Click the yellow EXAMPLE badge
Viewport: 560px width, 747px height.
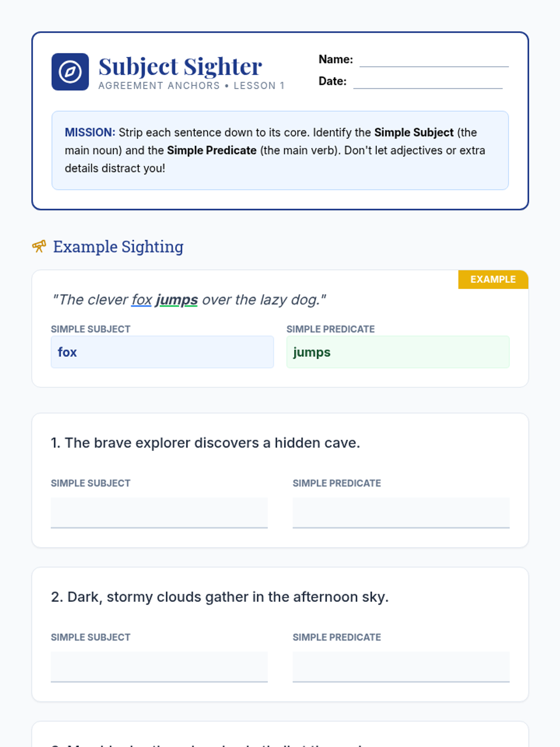[493, 279]
